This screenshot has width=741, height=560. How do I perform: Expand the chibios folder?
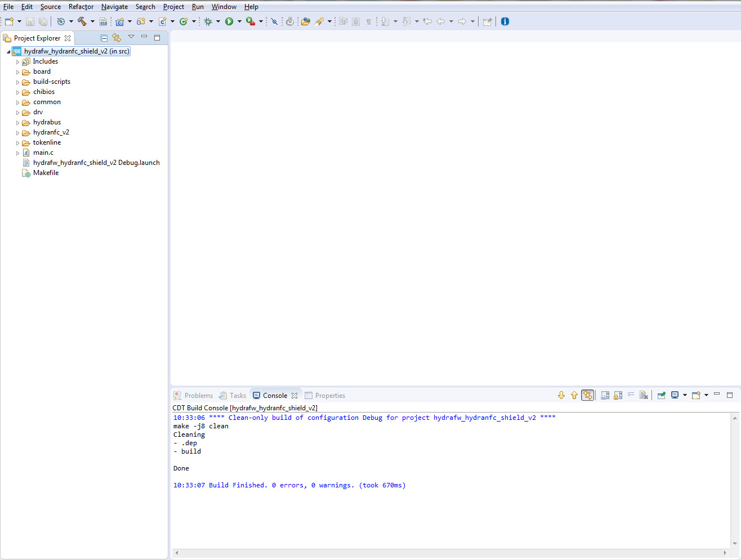[x=17, y=92]
